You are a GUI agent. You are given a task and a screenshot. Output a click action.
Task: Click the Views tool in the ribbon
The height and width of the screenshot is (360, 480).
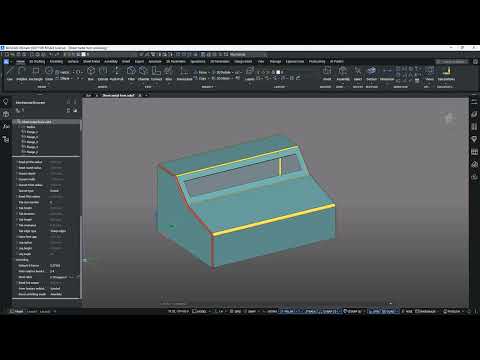click(430, 74)
